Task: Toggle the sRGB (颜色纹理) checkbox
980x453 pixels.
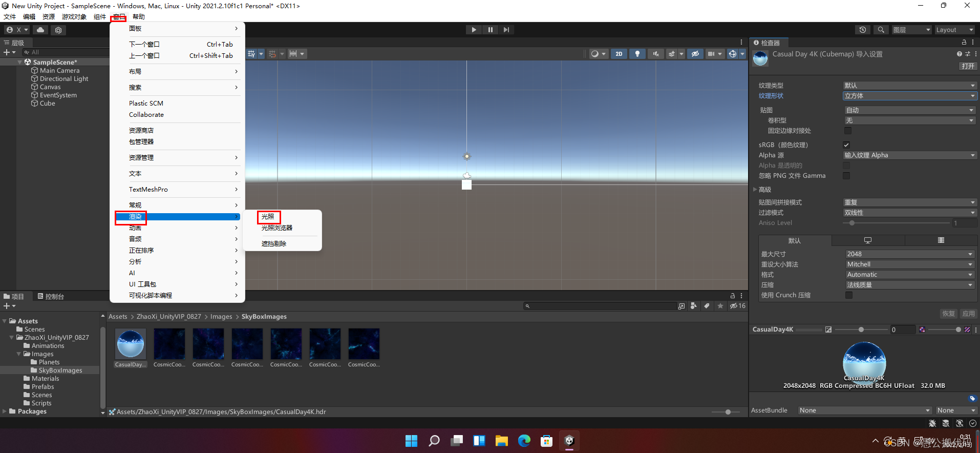Action: click(x=846, y=145)
